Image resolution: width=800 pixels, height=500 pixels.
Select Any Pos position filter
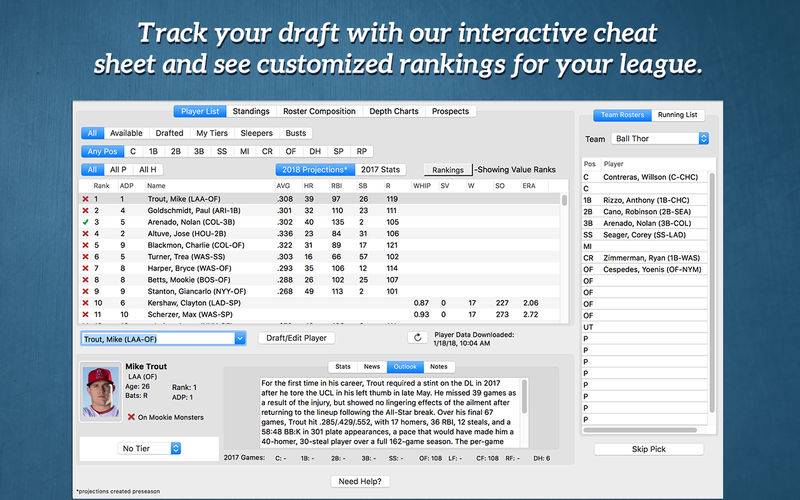(103, 152)
